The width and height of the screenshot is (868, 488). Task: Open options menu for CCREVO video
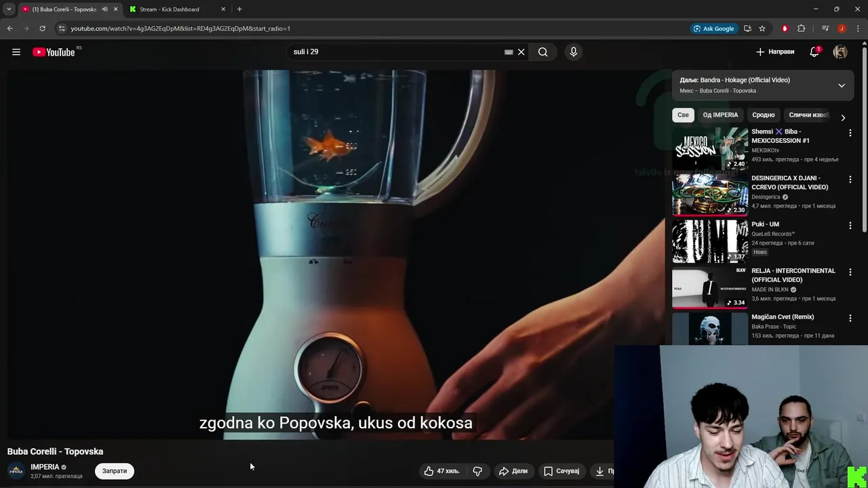tap(850, 179)
